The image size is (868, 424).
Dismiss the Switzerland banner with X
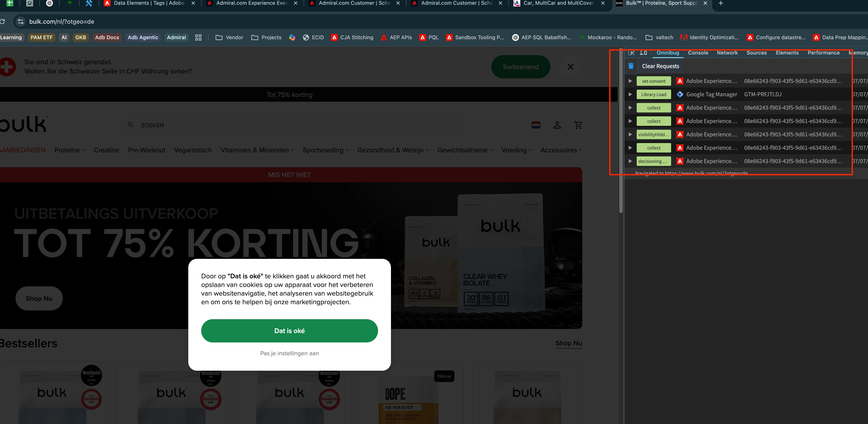pyautogui.click(x=570, y=67)
